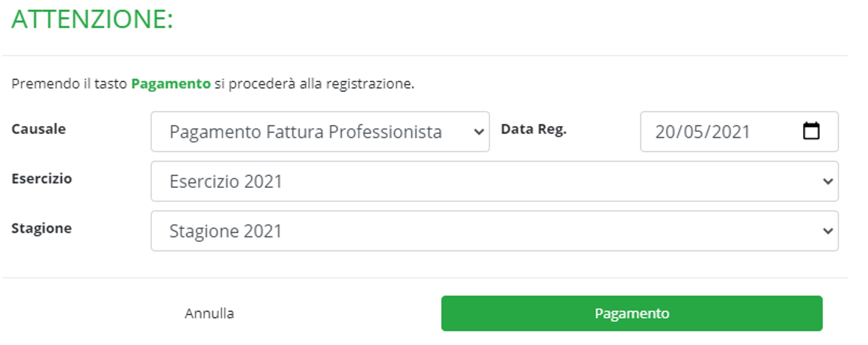The height and width of the screenshot is (345, 868).
Task: Select the 'Pagamento Fattura Professionista' Causale value
Action: click(306, 131)
